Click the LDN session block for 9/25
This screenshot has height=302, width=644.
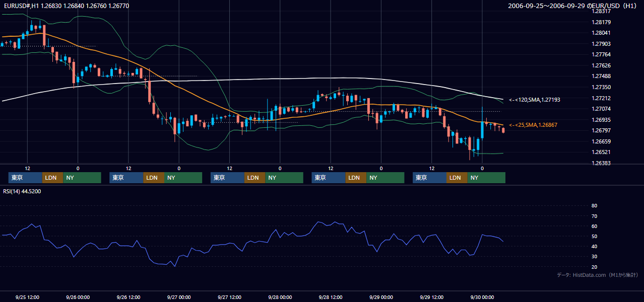click(52, 178)
